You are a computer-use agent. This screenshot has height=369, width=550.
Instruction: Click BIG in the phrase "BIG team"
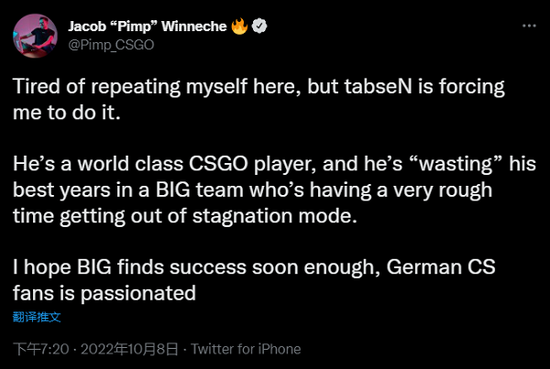[173, 190]
